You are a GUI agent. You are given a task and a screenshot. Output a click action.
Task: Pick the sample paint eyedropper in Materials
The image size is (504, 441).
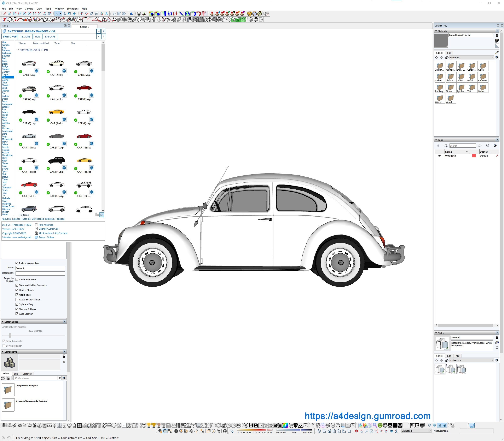pyautogui.click(x=497, y=52)
